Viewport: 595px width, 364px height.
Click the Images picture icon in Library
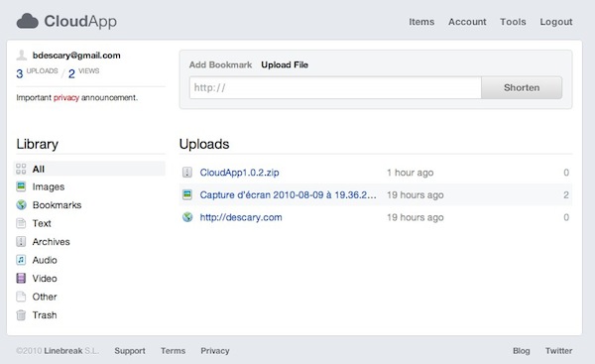(x=21, y=186)
